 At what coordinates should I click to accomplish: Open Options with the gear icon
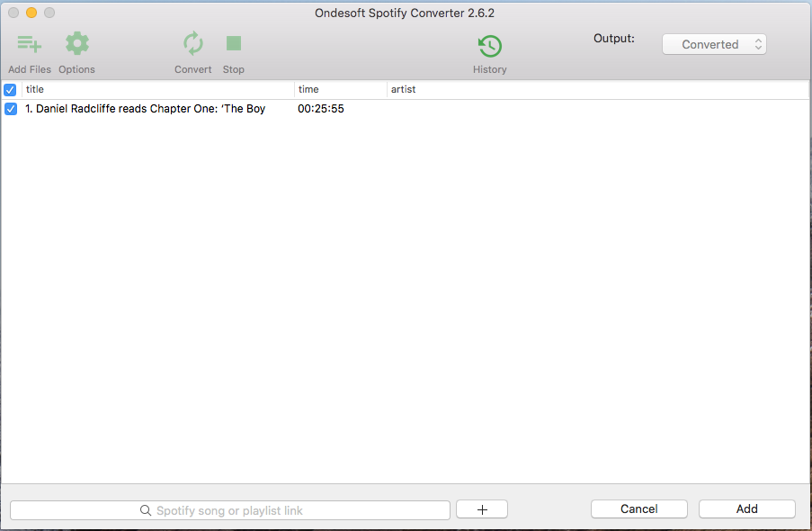tap(77, 43)
